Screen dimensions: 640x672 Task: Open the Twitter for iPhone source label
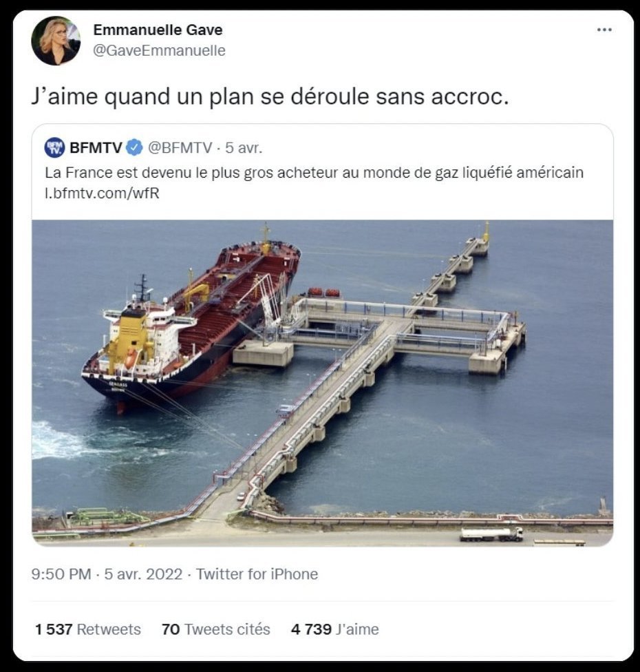pyautogui.click(x=257, y=574)
